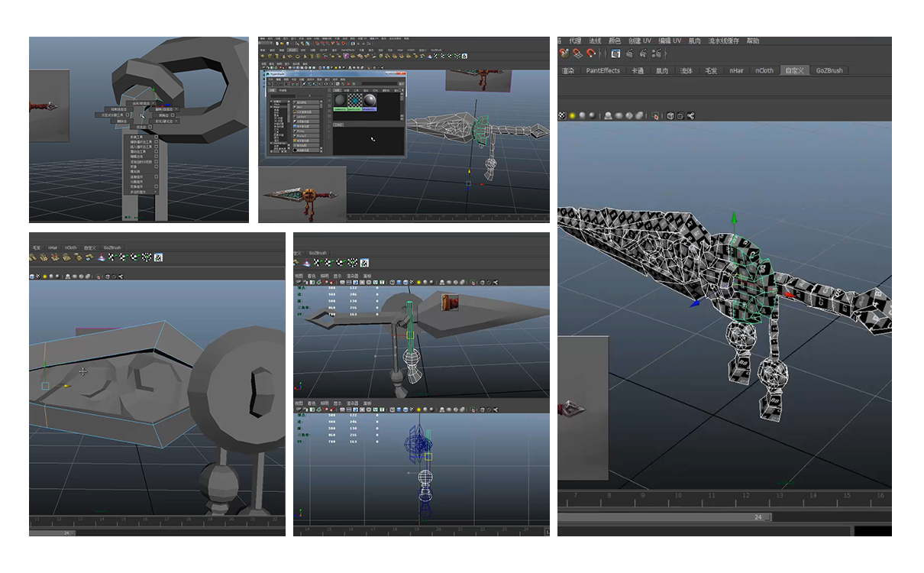924x573 pixels.
Task: Switch to 流体 shelf tab in right panel
Action: (x=687, y=70)
